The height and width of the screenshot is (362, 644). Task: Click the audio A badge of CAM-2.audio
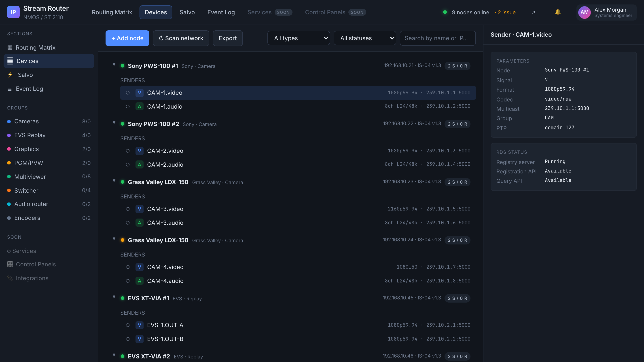click(140, 165)
